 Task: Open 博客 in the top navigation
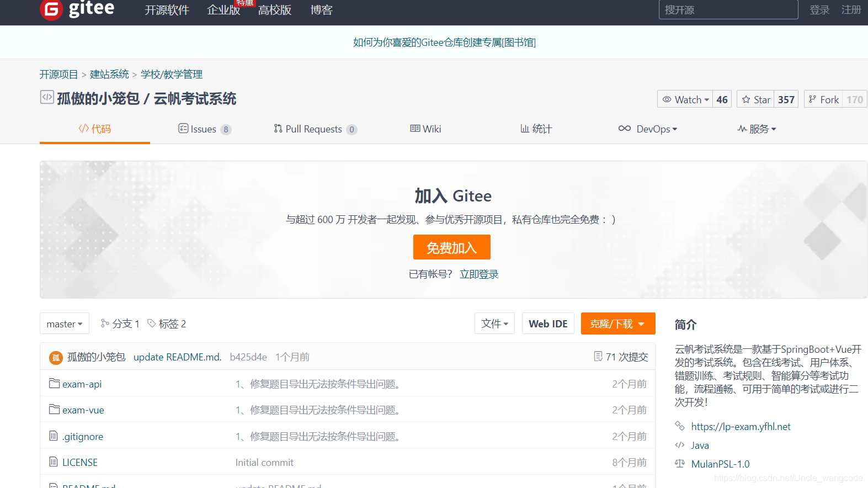click(x=321, y=10)
